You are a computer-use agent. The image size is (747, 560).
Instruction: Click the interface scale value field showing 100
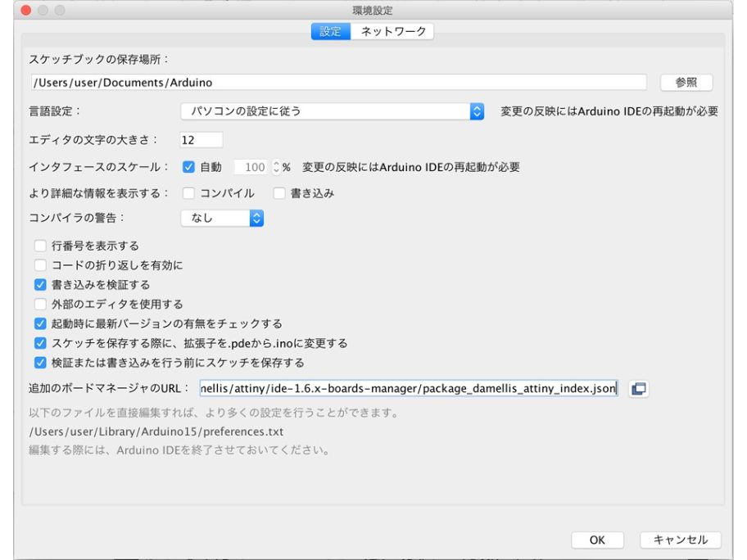pos(252,167)
